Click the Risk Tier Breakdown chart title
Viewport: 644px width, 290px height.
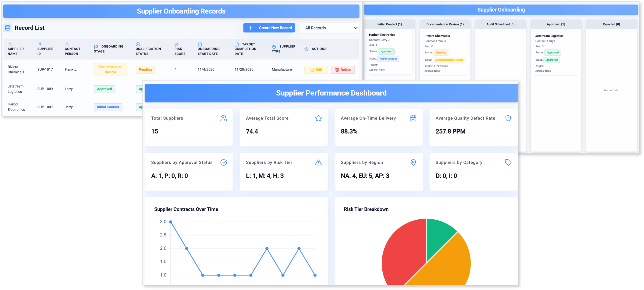pos(366,209)
